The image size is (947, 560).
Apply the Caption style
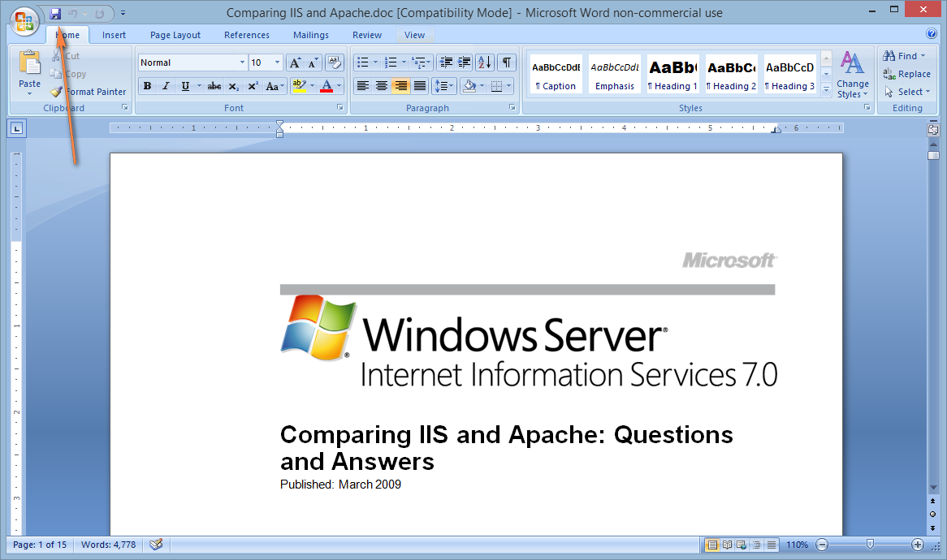(x=556, y=74)
